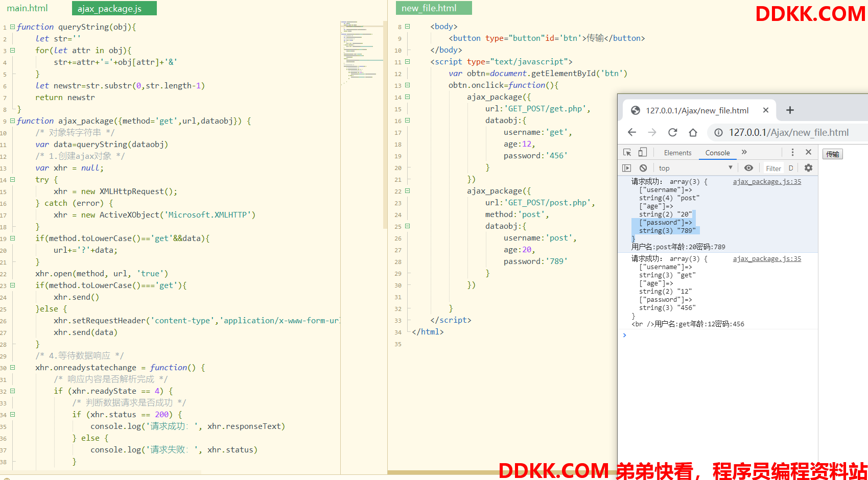Open the browser home page
The width and height of the screenshot is (868, 480).
693,132
